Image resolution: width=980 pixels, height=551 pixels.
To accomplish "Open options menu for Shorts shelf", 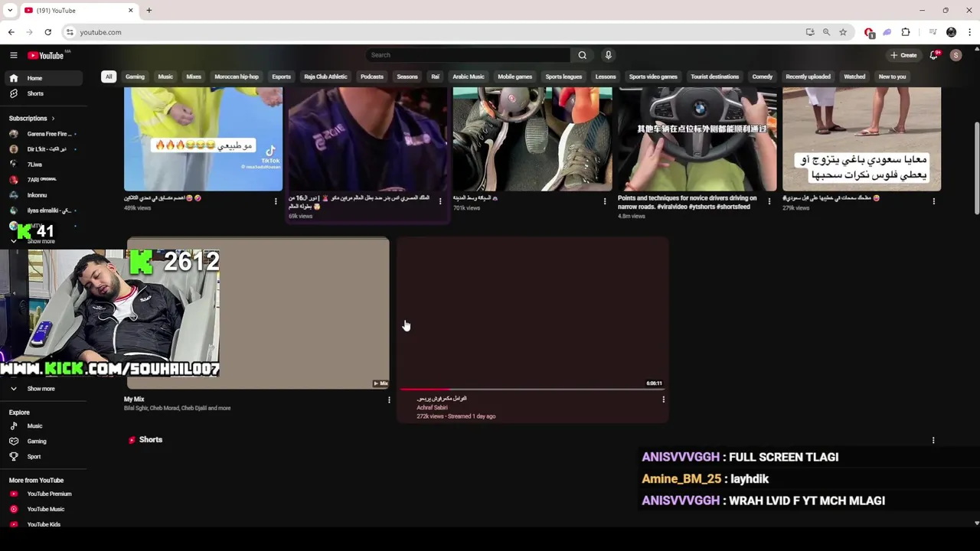I will [x=933, y=440].
